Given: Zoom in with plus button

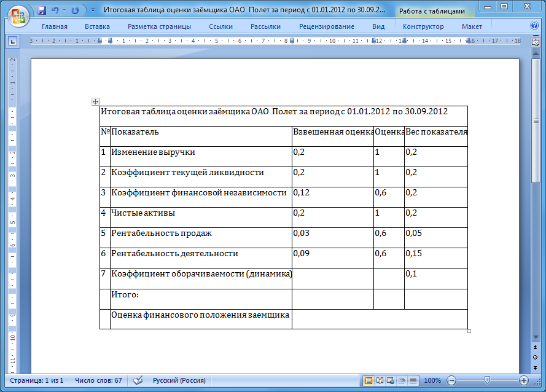Looking at the screenshot, I should coord(524,380).
